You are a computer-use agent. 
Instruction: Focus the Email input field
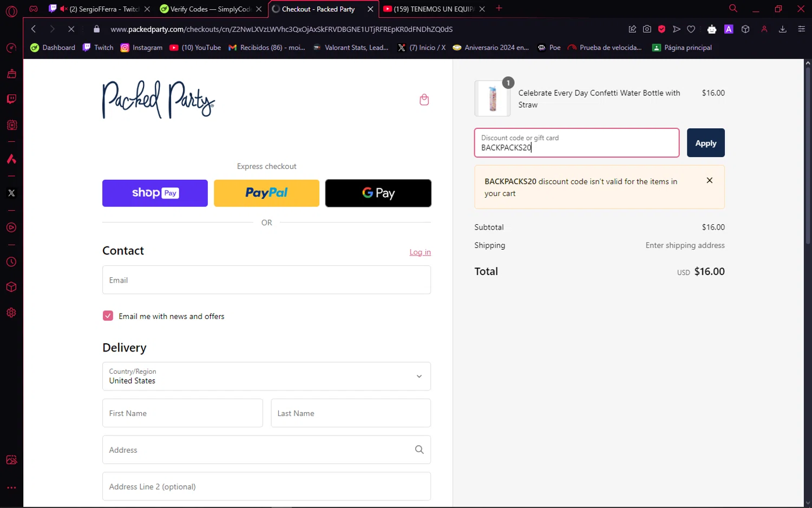(x=266, y=280)
